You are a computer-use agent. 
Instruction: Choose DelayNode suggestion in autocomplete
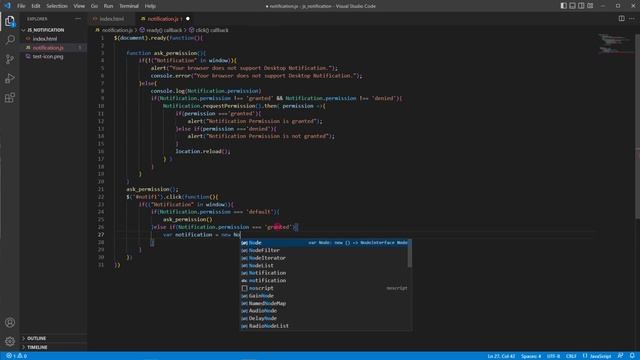pyautogui.click(x=325, y=318)
